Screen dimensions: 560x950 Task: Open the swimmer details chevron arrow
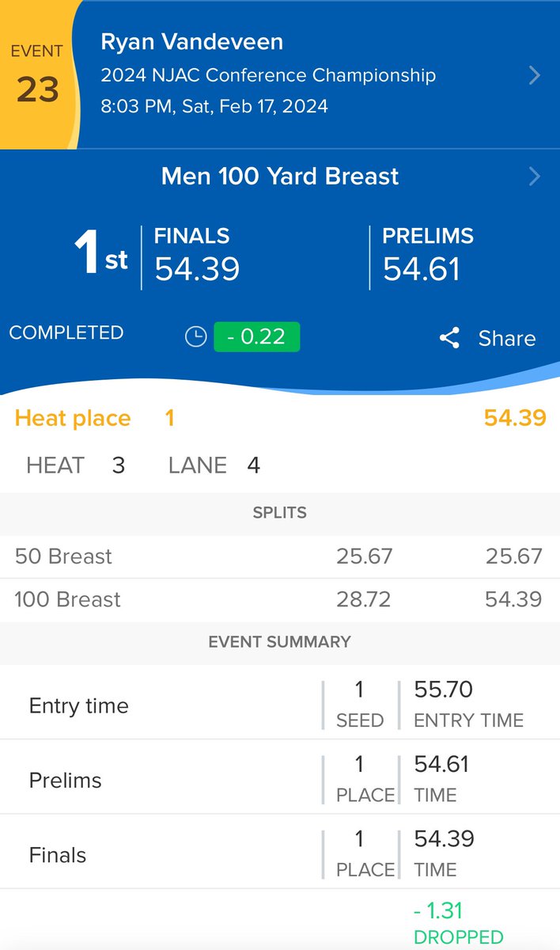pos(535,75)
